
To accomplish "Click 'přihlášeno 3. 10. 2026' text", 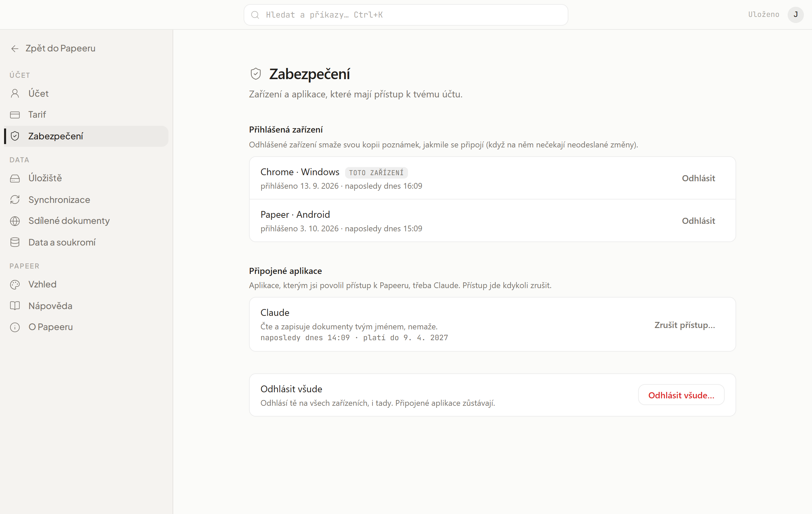I will coord(299,229).
